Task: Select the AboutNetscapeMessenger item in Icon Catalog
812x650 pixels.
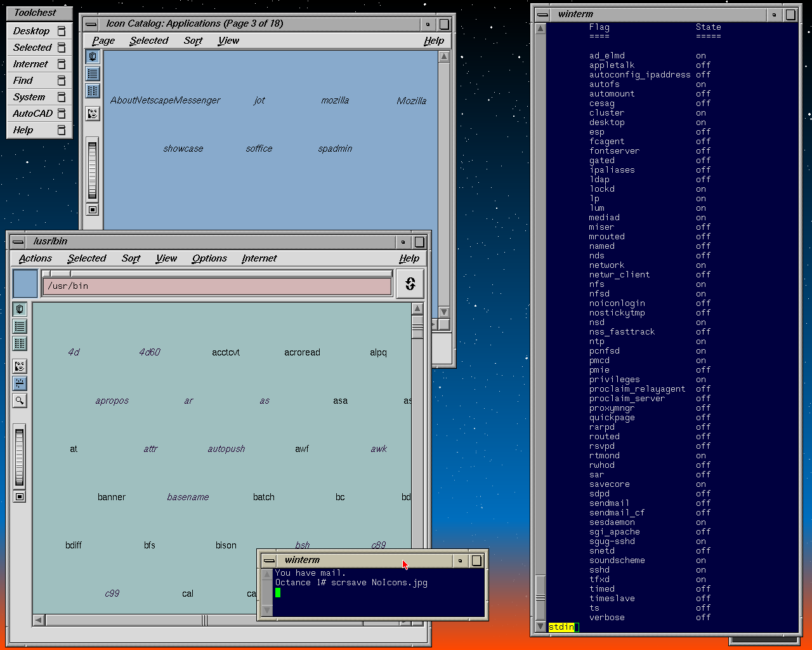Action: point(166,100)
